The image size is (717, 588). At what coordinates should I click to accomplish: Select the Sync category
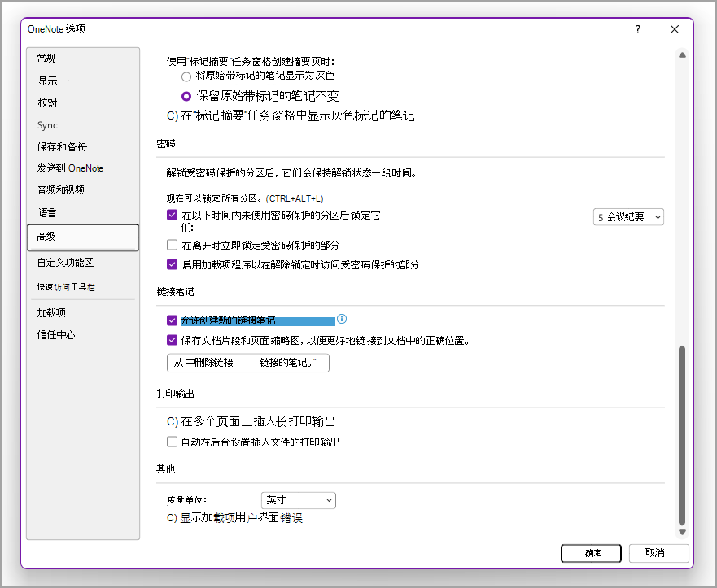tap(83, 125)
